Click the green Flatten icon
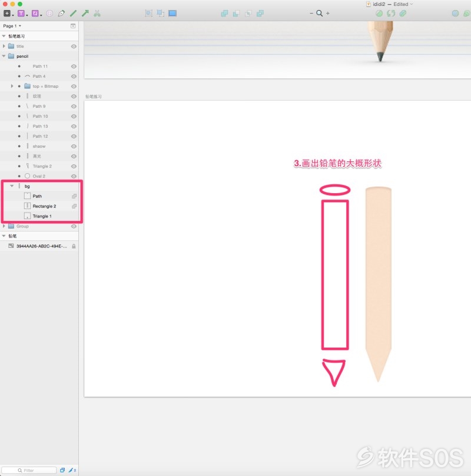The width and height of the screenshot is (471, 476). coord(403,14)
